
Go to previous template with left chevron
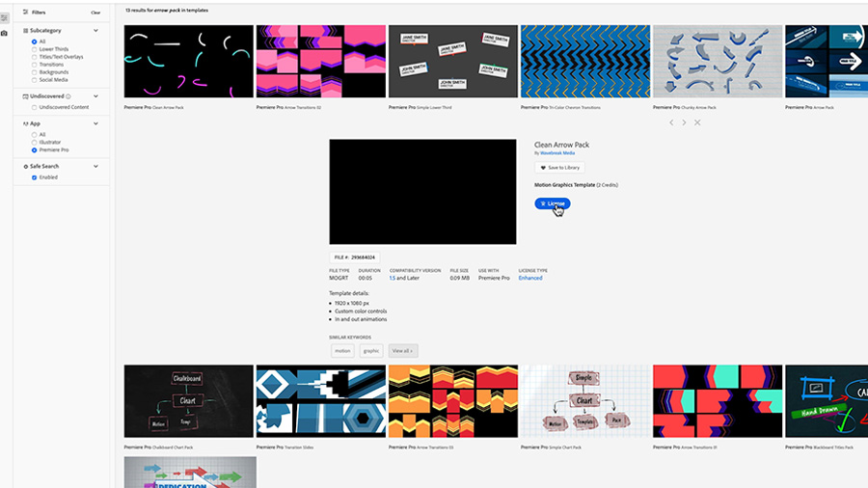coord(671,122)
